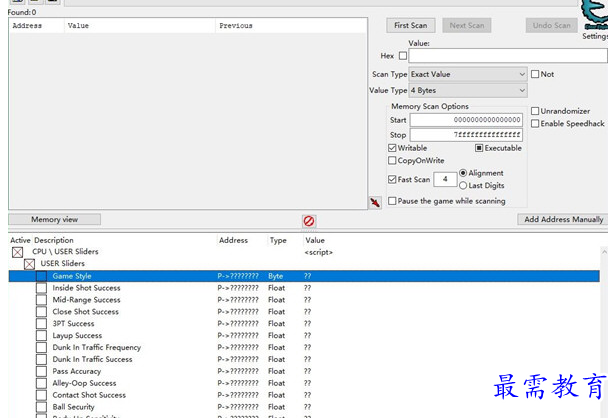Click the <script> value text
This screenshot has width=615, height=418.
tap(318, 252)
